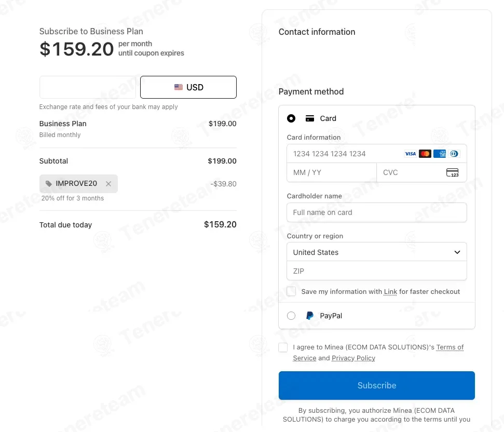Remove the IMPROVE20 coupon code
504x432 pixels.
click(x=108, y=183)
